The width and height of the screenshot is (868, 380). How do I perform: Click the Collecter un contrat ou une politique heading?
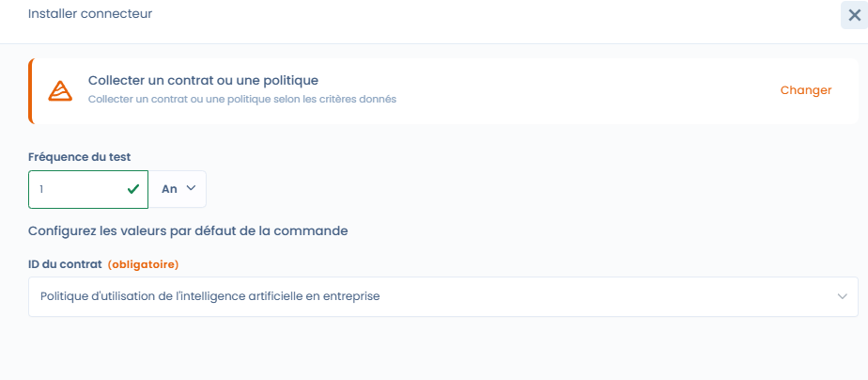tap(203, 81)
